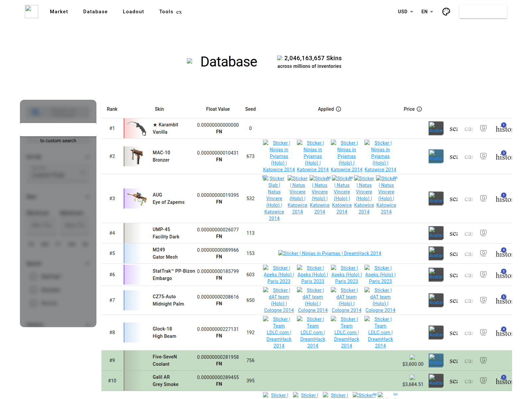Screen dimensions: 532x399
Task: Click the Seed column header
Action: tap(250, 109)
